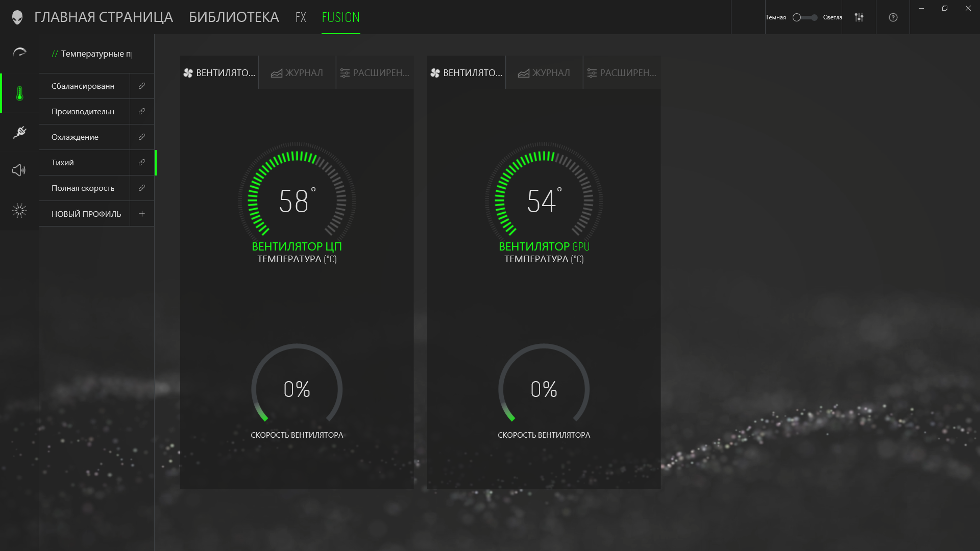Select the thermal thermometer sidebar icon
980x551 pixels.
pyautogui.click(x=19, y=93)
